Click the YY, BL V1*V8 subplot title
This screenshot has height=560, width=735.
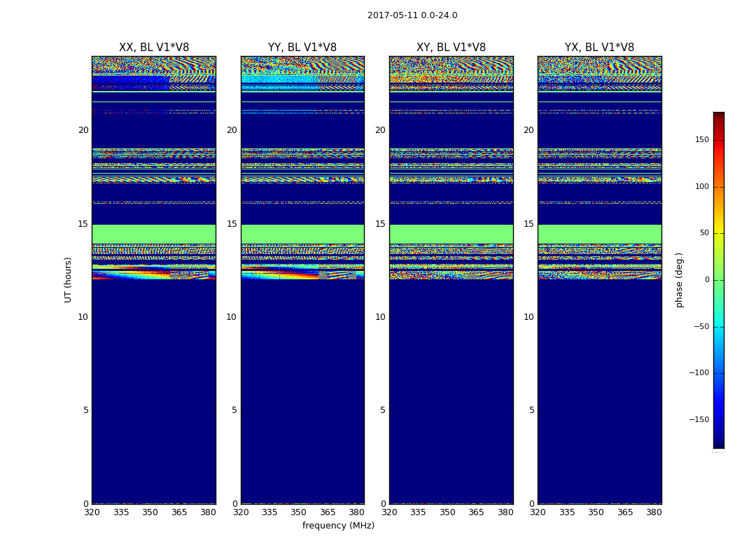coord(302,48)
